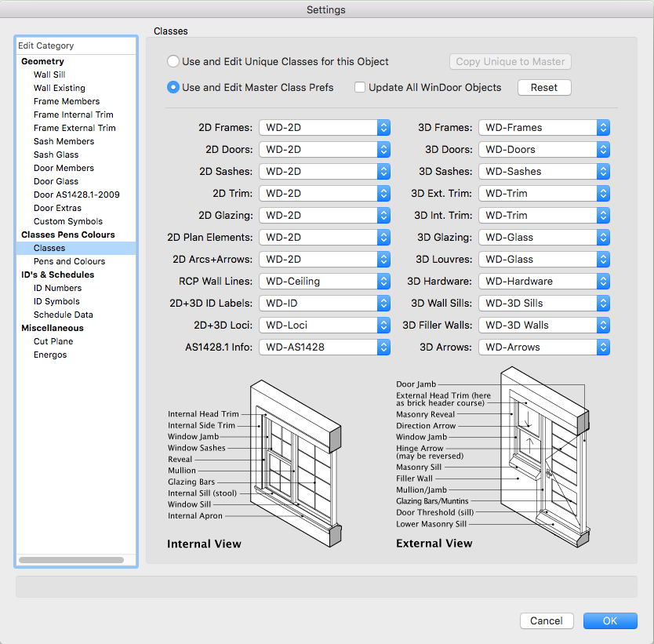
Task: Click the category list horizontal scrollbar
Action: [73, 559]
